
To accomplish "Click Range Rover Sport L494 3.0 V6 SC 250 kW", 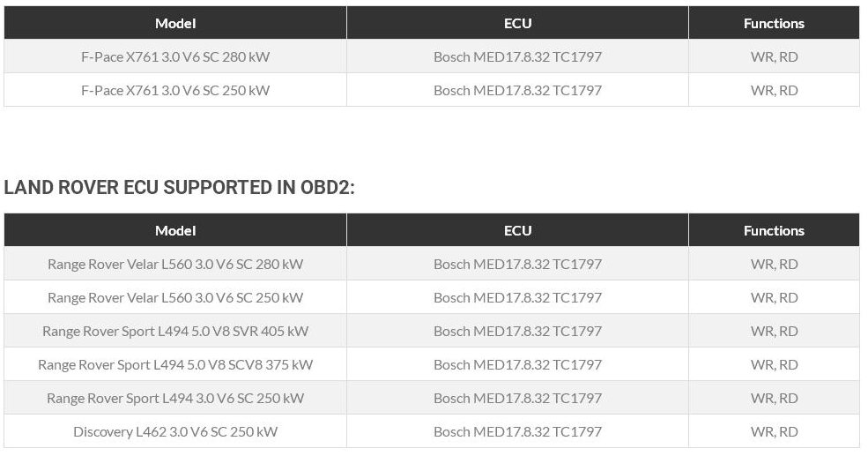I will coord(175,399).
